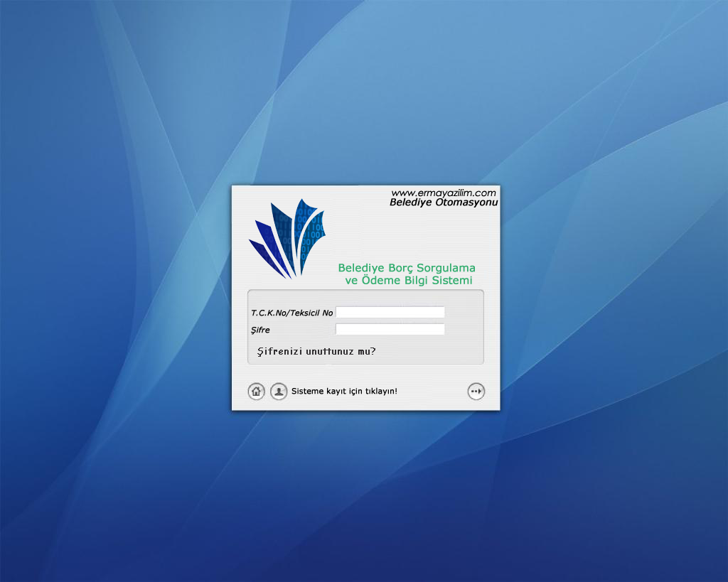The width and height of the screenshot is (728, 582).
Task: Click the binary-patterned right blade of the logo
Action: click(314, 231)
